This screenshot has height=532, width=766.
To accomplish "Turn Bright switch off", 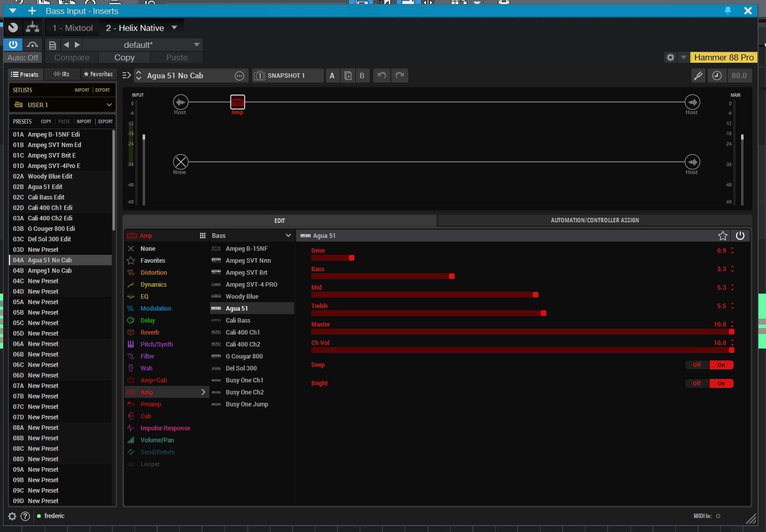I will tap(697, 383).
